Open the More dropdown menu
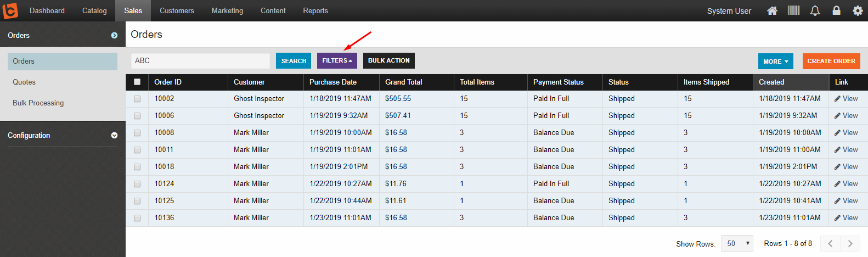The height and width of the screenshot is (257, 868). (x=776, y=61)
